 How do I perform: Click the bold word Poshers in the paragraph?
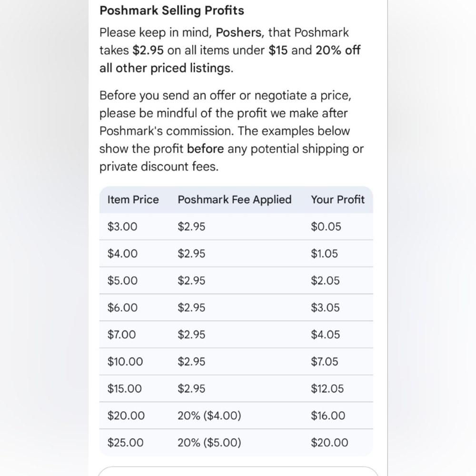(238, 32)
